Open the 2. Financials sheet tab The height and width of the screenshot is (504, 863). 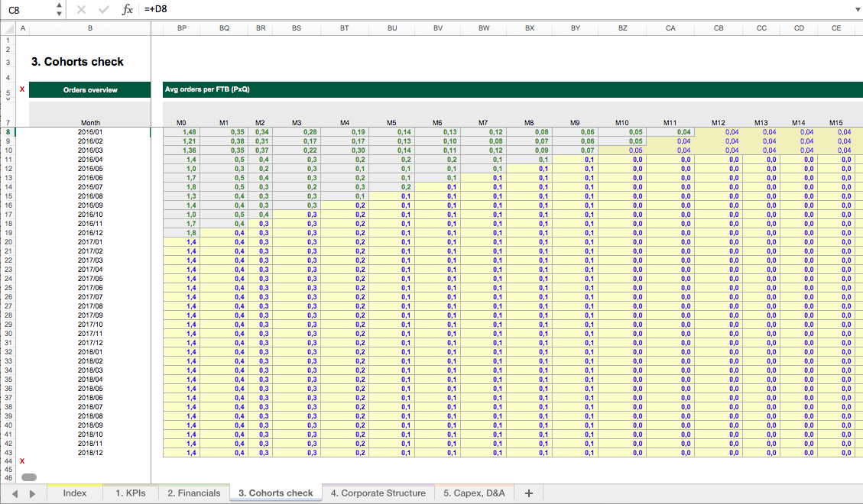click(x=193, y=493)
